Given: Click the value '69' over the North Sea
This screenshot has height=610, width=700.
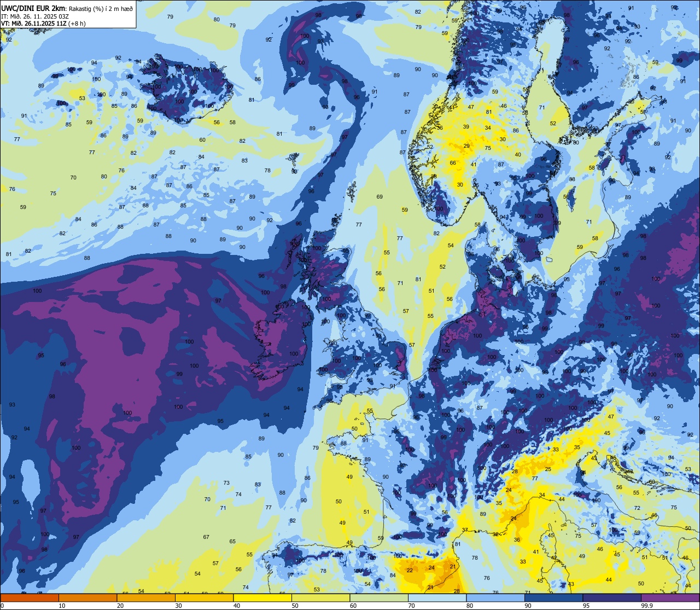Looking at the screenshot, I should click(x=380, y=197).
